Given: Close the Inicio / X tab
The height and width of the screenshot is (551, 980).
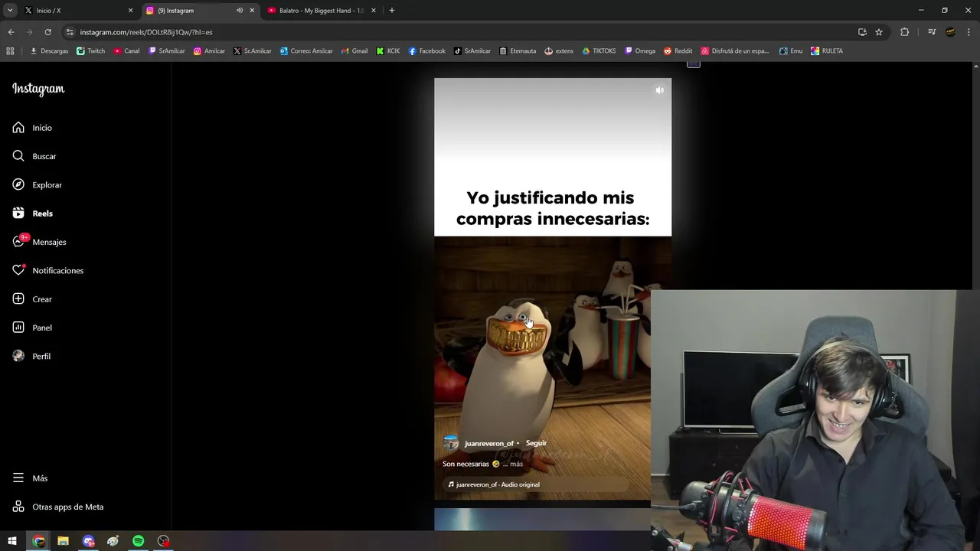Looking at the screenshot, I should (130, 11).
